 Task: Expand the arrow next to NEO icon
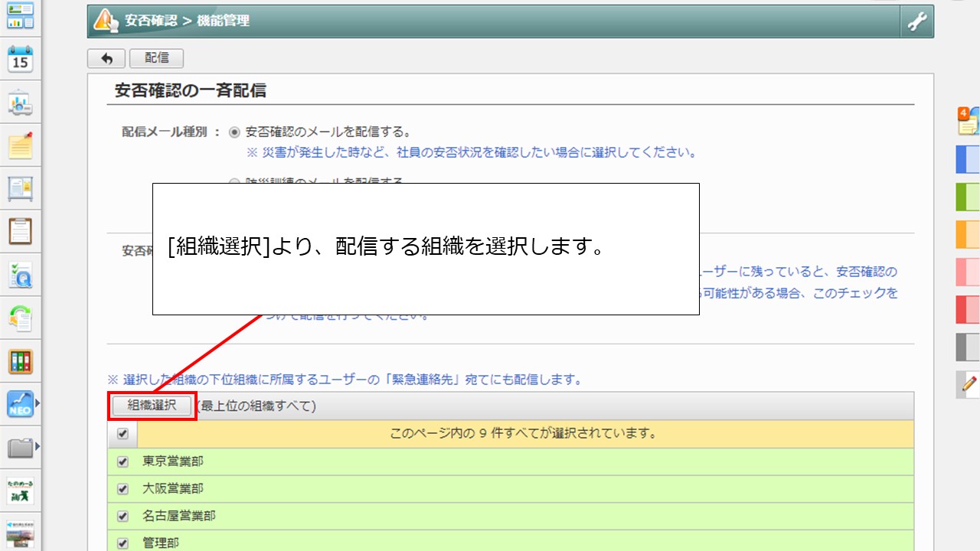pyautogui.click(x=38, y=403)
